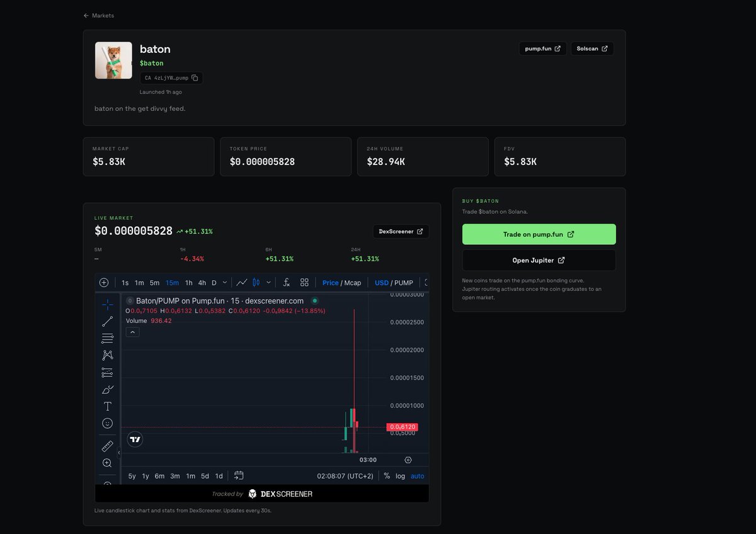Set chart range to 1d
The image size is (756, 534).
[219, 476]
